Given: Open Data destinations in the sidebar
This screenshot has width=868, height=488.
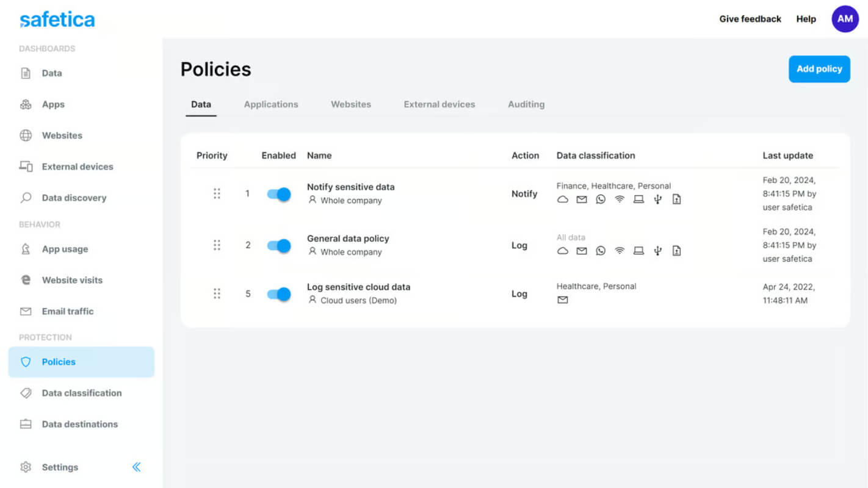Looking at the screenshot, I should point(79,424).
